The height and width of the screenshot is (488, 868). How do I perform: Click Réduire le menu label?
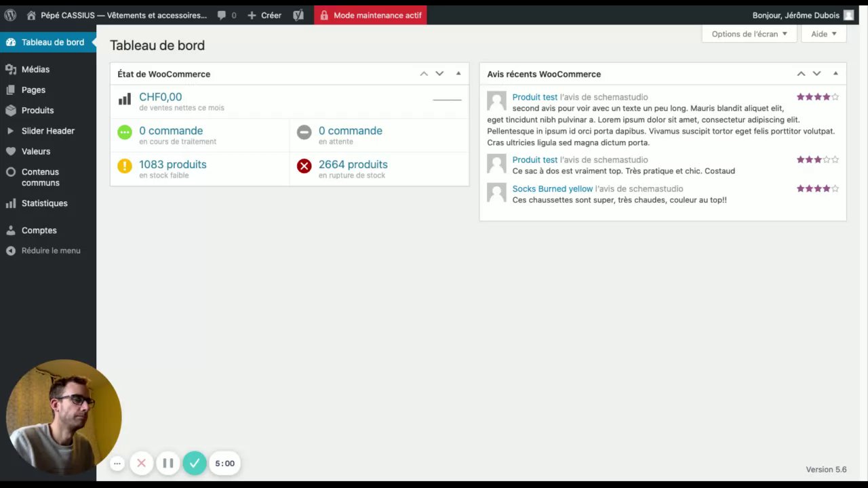[51, 251]
